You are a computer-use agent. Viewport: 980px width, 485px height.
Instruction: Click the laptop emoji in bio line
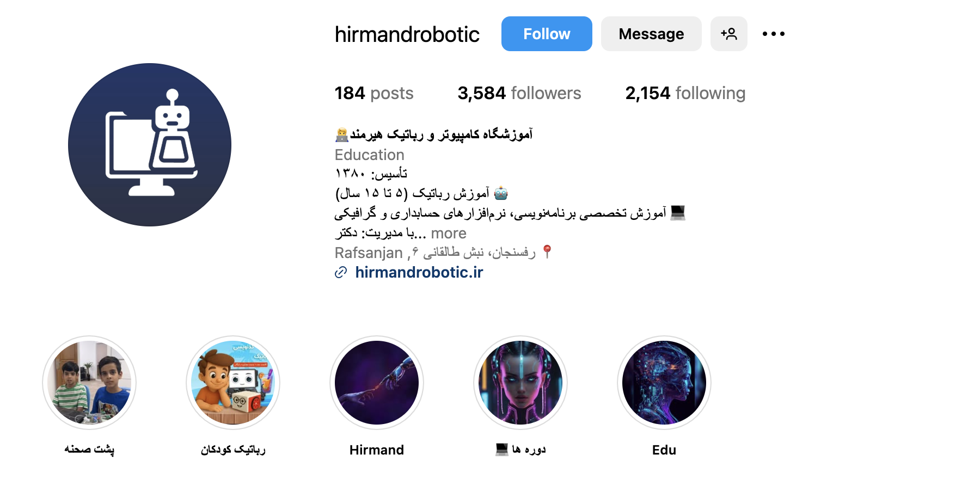(678, 213)
